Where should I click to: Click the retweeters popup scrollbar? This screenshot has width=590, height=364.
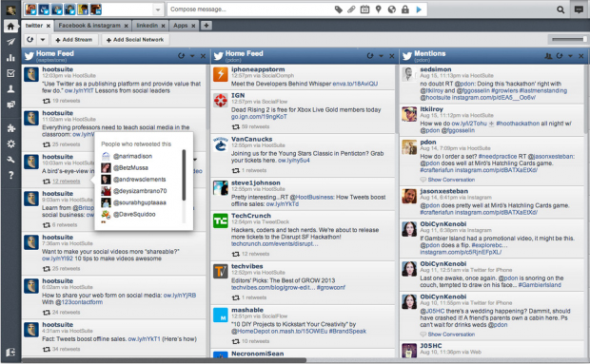point(184,175)
